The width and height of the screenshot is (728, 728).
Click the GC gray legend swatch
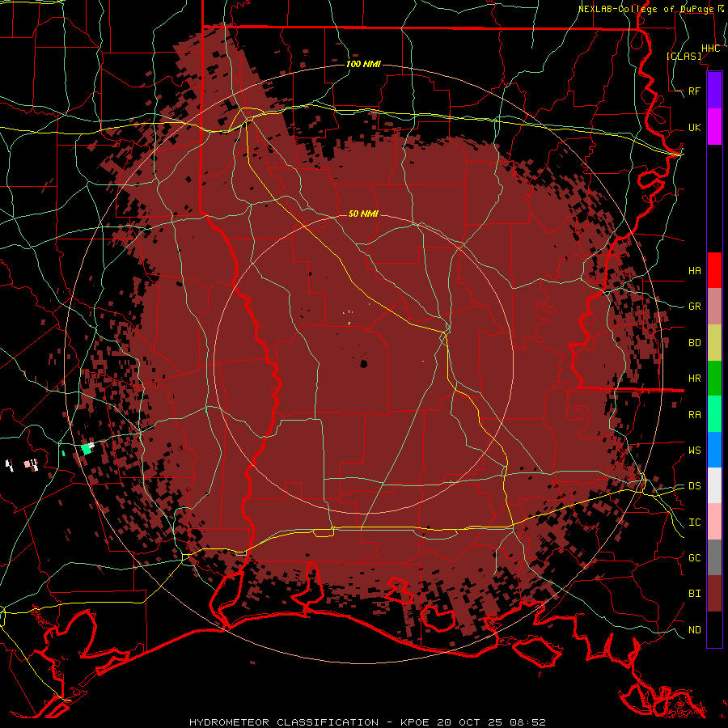tap(714, 557)
